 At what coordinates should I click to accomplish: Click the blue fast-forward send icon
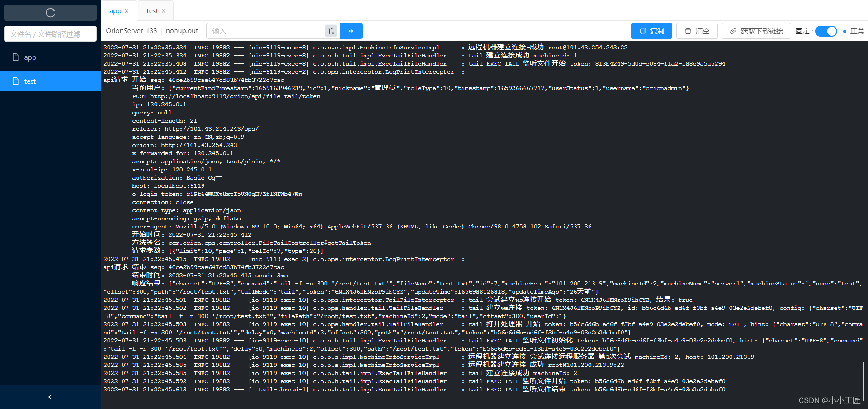coord(351,30)
